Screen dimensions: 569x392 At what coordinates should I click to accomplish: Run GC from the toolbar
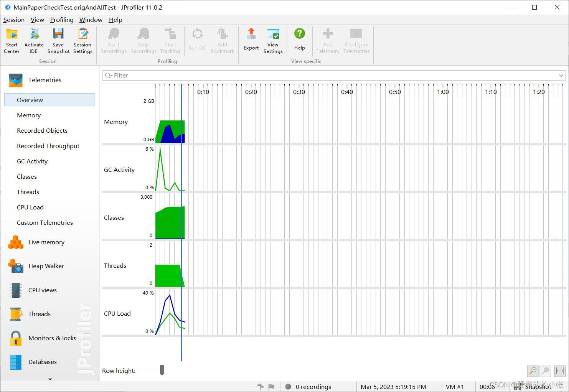[197, 39]
